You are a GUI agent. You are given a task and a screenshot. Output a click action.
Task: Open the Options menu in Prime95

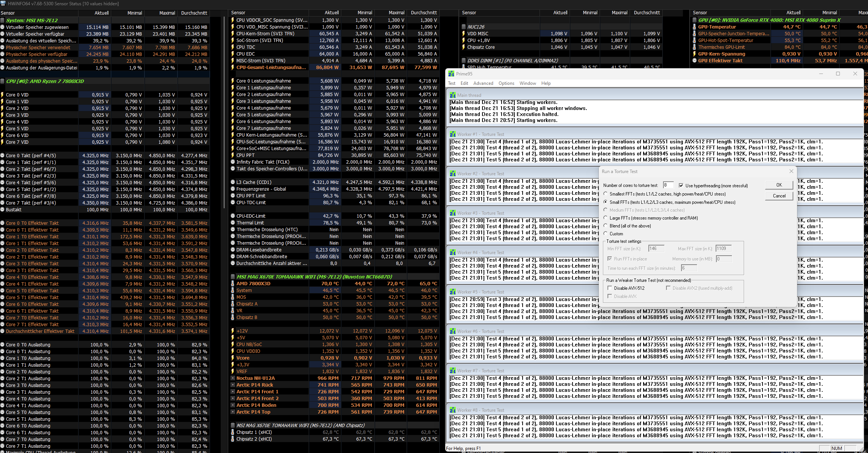click(506, 83)
